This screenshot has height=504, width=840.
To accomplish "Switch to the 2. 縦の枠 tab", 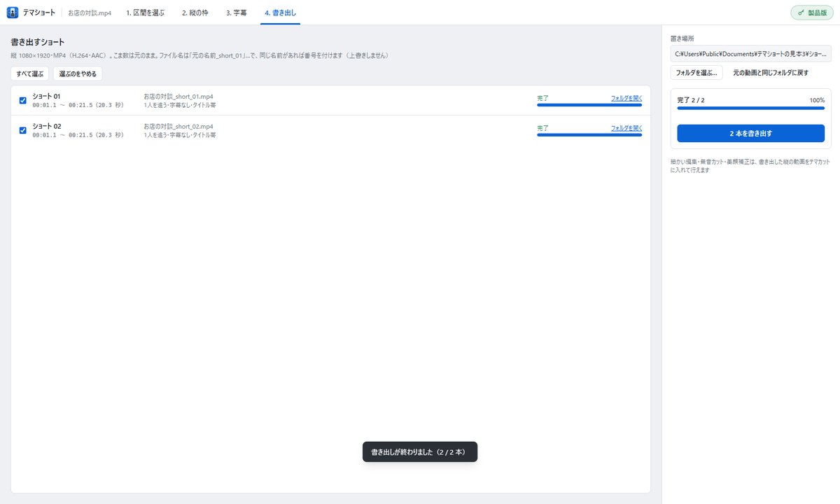I will 195,13.
